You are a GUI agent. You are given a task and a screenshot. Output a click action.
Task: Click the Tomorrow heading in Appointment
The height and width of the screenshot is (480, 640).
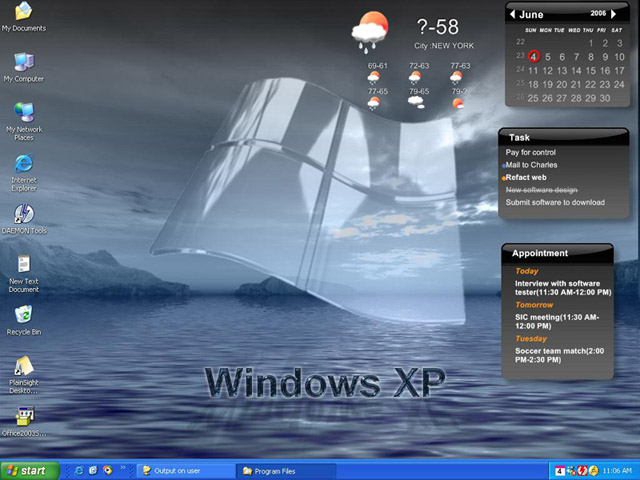pyautogui.click(x=534, y=305)
